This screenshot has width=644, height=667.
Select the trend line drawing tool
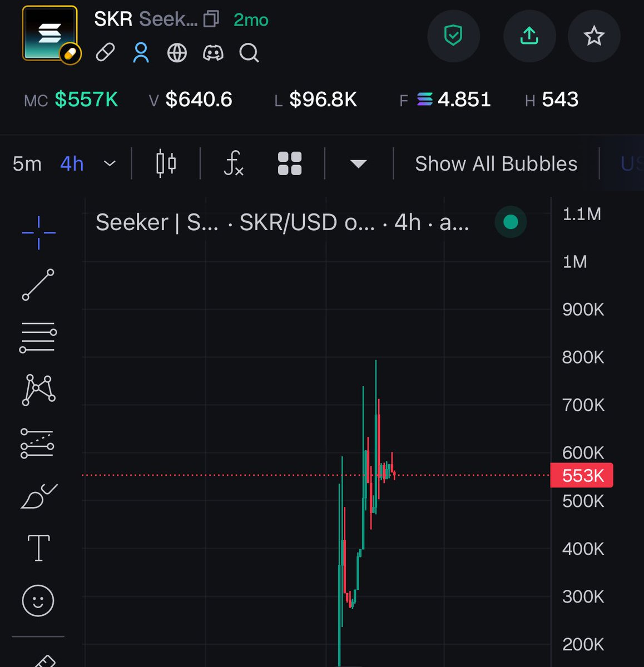point(38,285)
